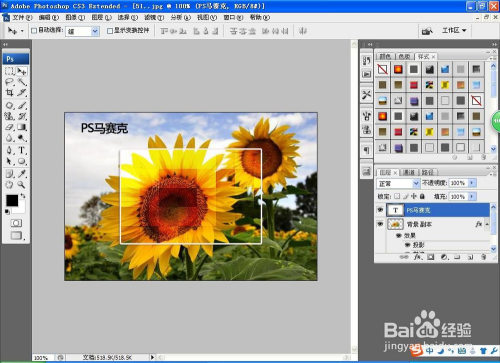The height and width of the screenshot is (363, 500).
Task: Click the background color white swatch
Action: 21,208
